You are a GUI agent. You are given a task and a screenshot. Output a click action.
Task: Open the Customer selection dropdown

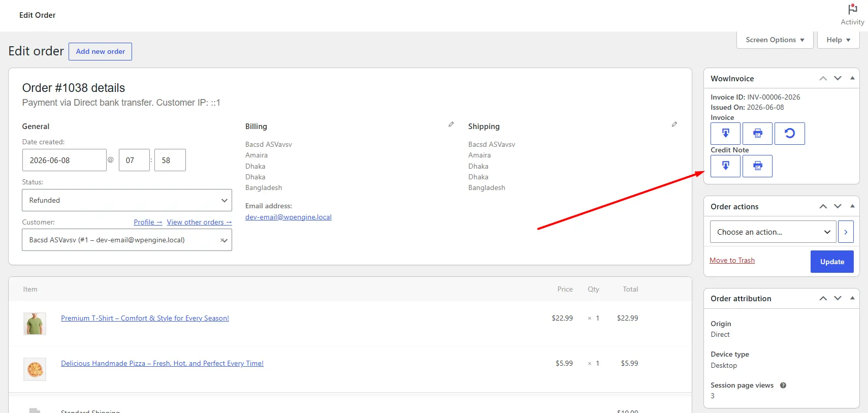[127, 240]
